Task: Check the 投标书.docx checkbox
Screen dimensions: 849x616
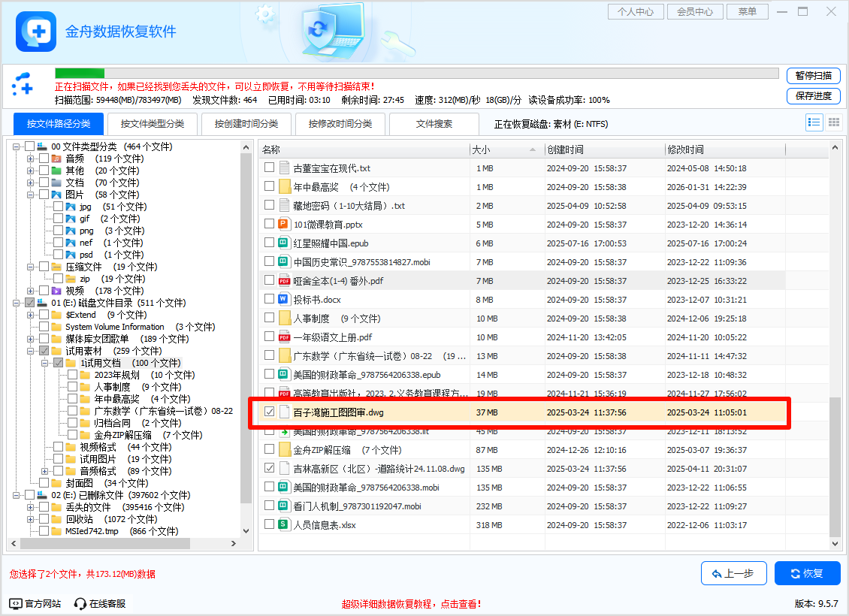Action: [269, 299]
